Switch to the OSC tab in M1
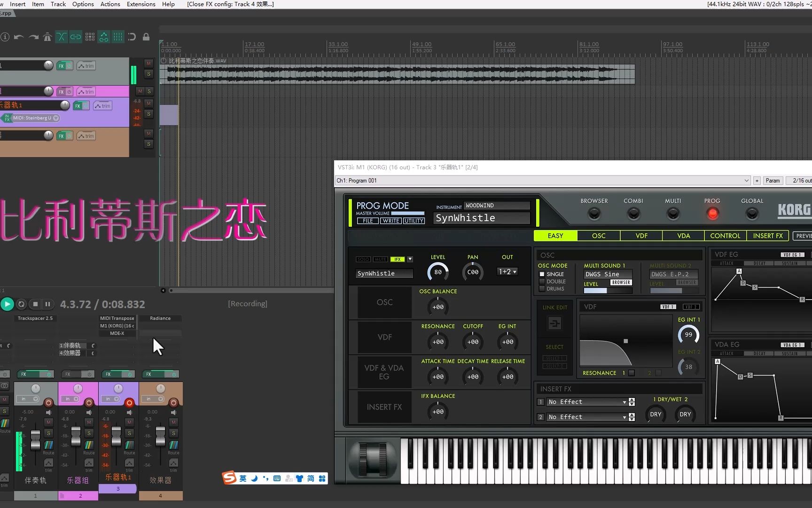This screenshot has height=508, width=812. [x=599, y=236]
